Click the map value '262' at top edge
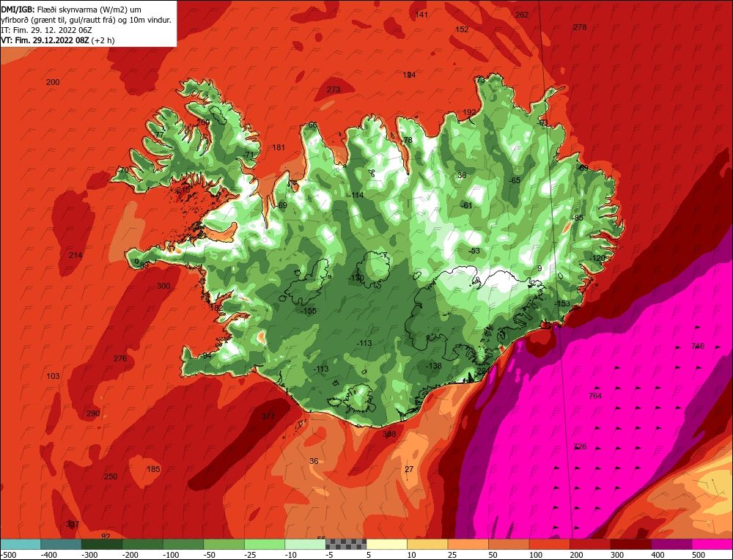This screenshot has height=560, width=733. (522, 15)
